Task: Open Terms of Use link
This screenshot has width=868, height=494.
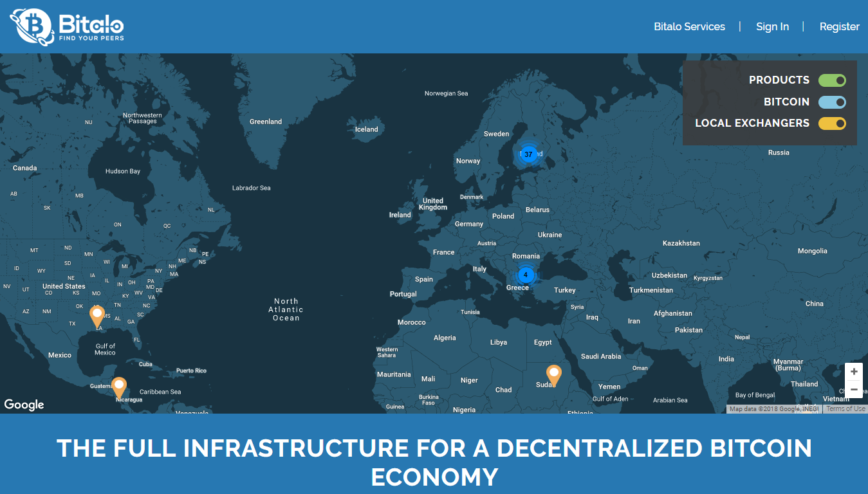Action: point(845,409)
